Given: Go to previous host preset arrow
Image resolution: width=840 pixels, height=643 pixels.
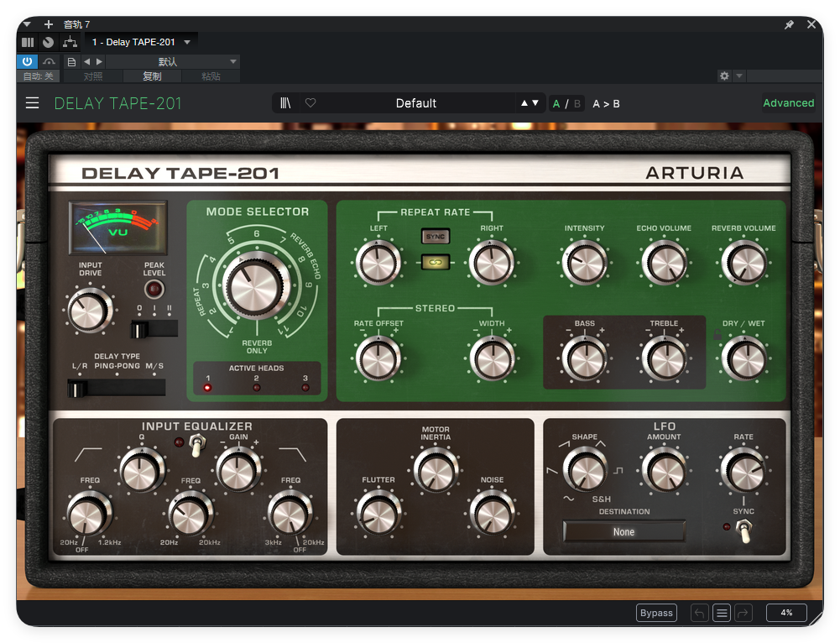Looking at the screenshot, I should coord(86,61).
